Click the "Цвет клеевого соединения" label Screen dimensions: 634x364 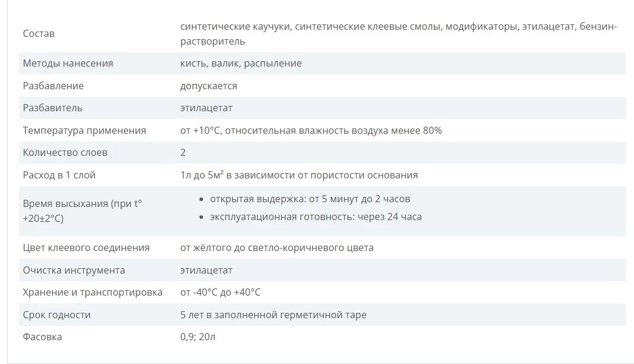86,247
